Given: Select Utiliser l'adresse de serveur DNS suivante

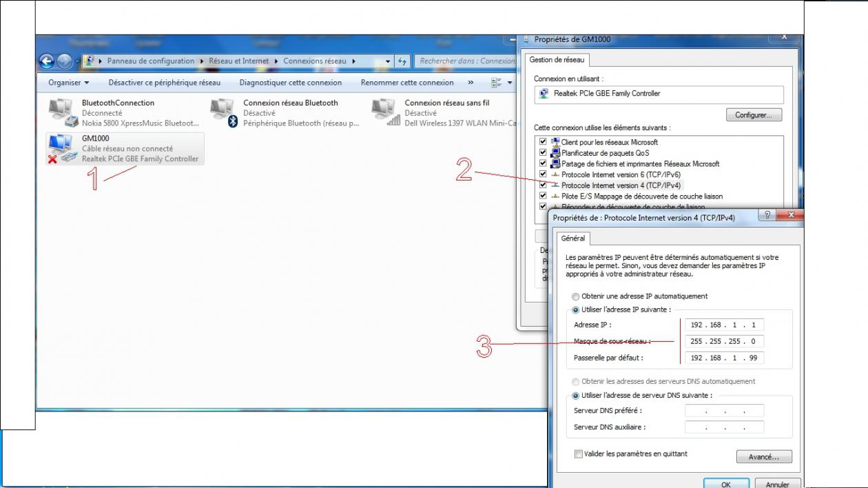Looking at the screenshot, I should point(576,396).
